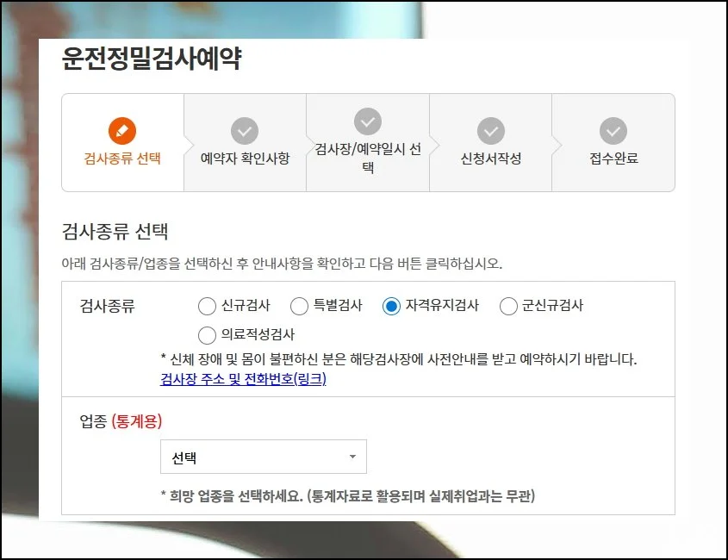Screen dimensions: 728x560
Task: Jump to the 신청서작성 step label
Action: [491, 159]
